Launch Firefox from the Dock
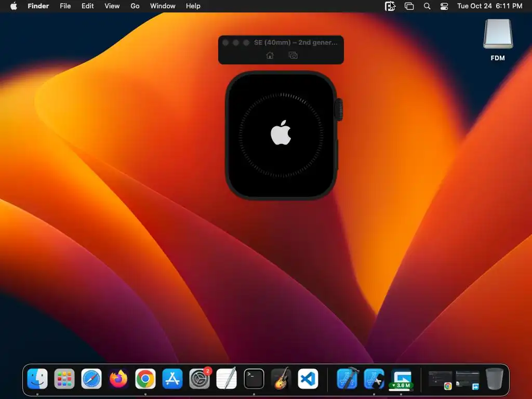 tap(118, 378)
